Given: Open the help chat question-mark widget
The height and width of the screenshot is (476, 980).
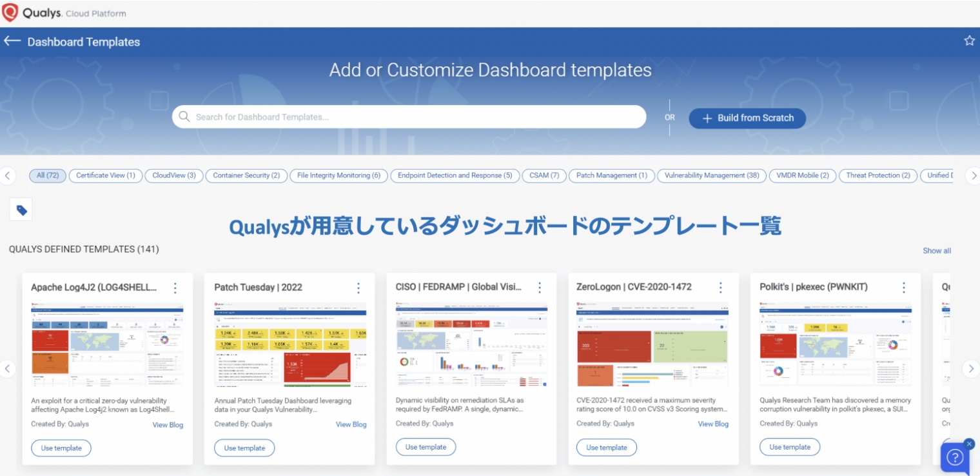Looking at the screenshot, I should pos(955,457).
